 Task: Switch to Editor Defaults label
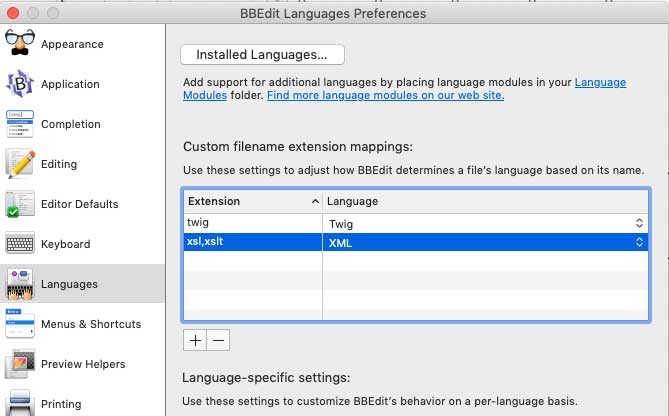click(x=79, y=204)
